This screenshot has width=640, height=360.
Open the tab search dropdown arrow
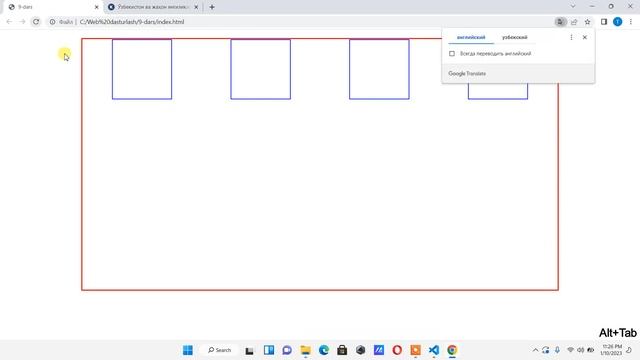coord(573,7)
